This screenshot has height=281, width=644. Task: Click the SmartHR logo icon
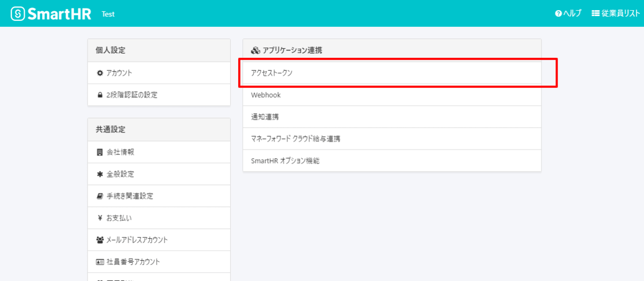point(18,14)
